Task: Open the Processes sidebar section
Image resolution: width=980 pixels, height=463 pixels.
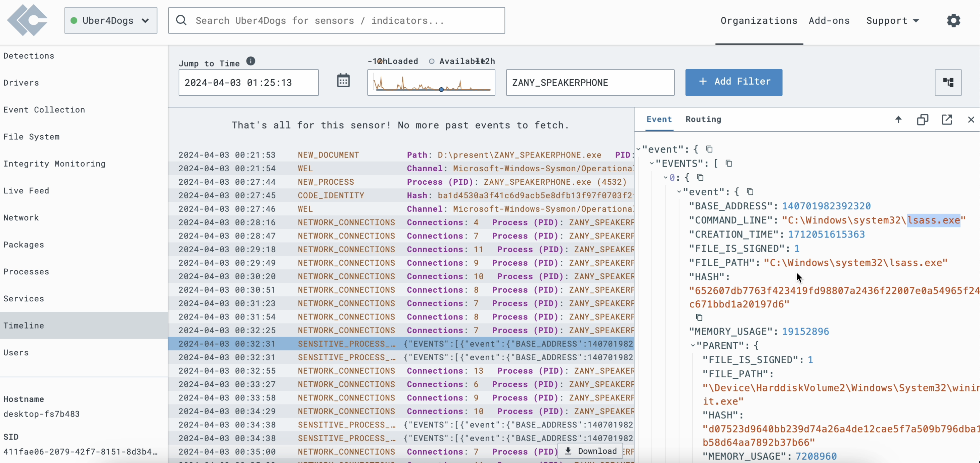Action: (x=26, y=272)
